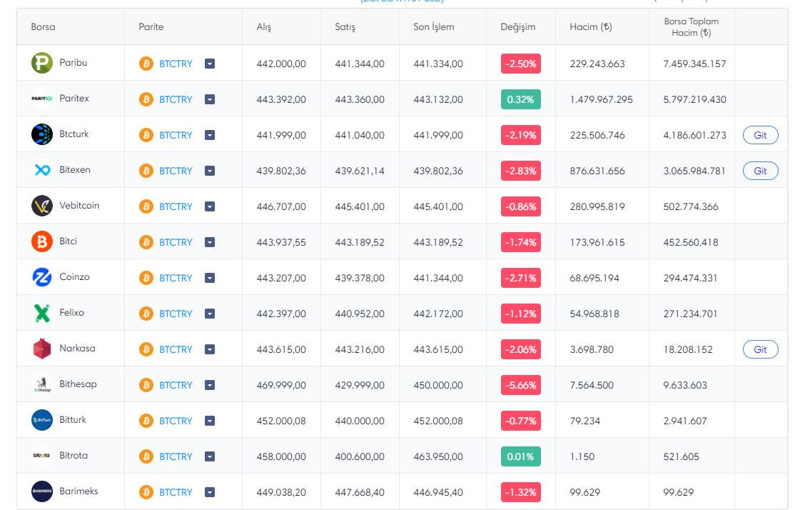Click the green Felixo logo icon
This screenshot has height=510, width=800.
(42, 313)
